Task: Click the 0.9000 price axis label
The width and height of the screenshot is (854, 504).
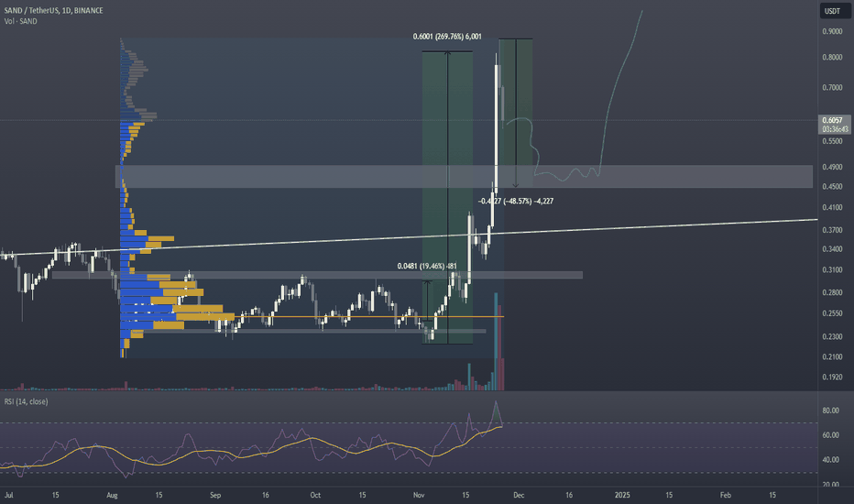Action: [832, 31]
